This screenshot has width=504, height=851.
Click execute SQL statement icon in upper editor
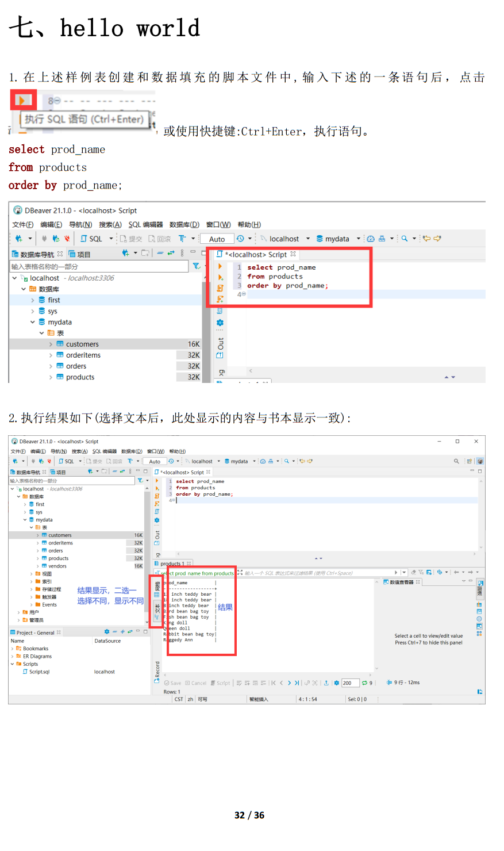(220, 266)
